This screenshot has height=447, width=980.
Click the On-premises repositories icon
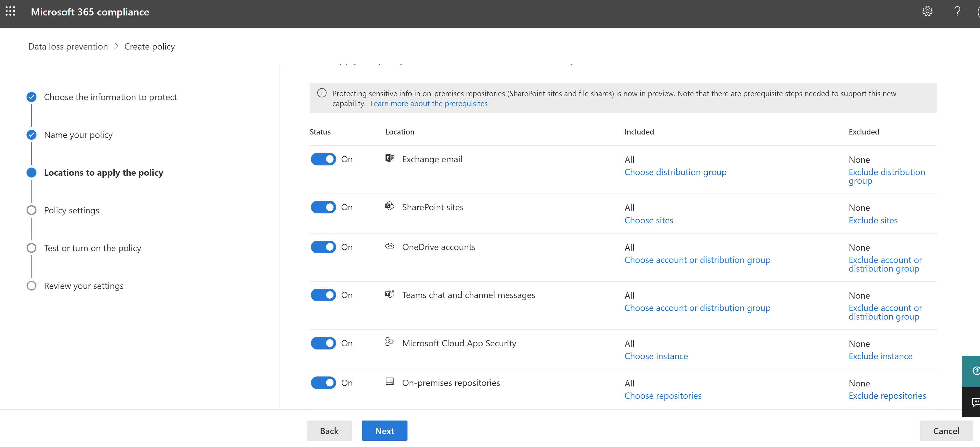pos(390,381)
